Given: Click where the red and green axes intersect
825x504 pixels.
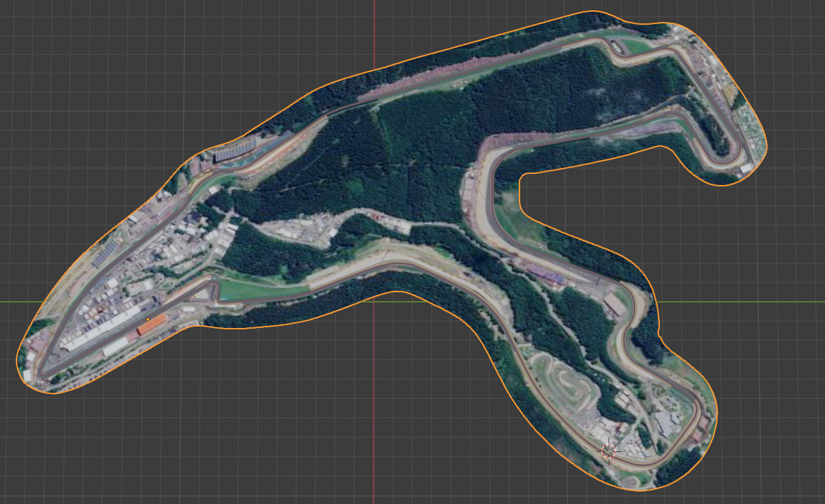Looking at the screenshot, I should (374, 301).
